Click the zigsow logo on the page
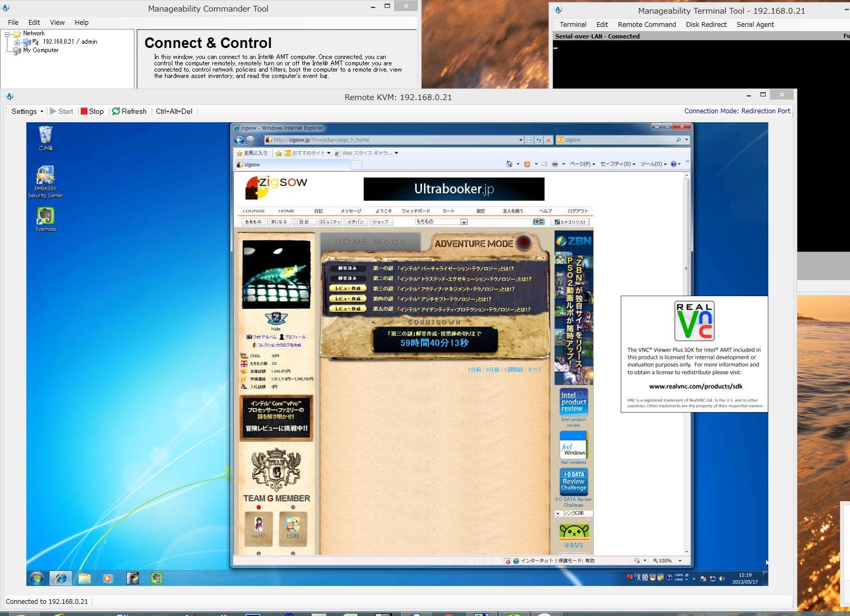This screenshot has height=616, width=850. [x=276, y=187]
